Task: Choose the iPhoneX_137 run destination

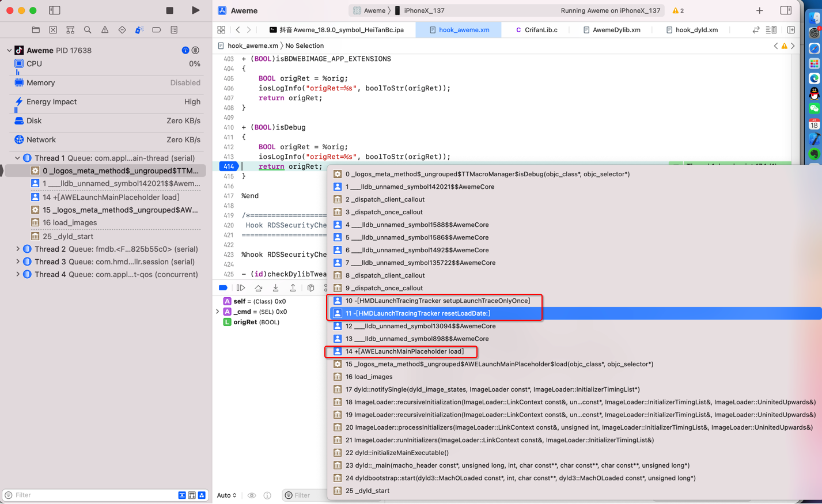Action: [419, 10]
